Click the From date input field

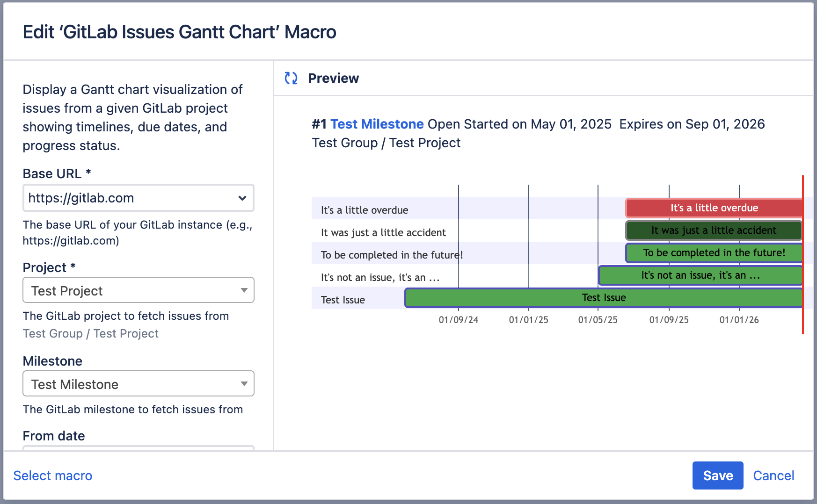[x=139, y=448]
